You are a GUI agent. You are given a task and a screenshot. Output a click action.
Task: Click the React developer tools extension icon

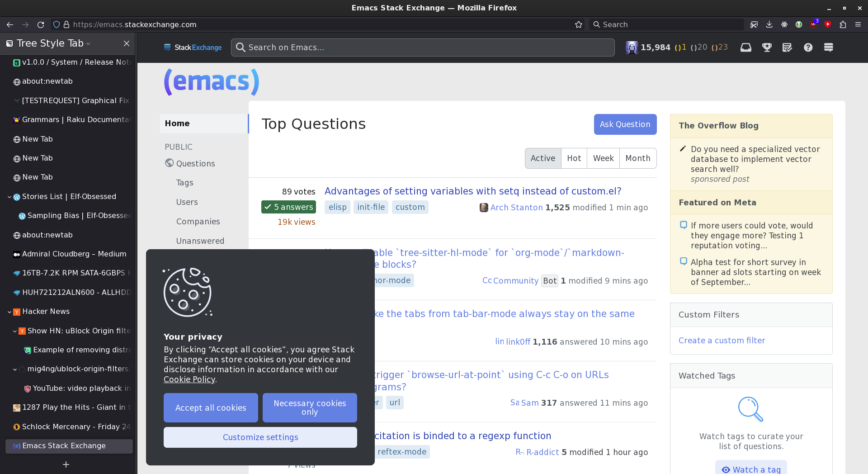[784, 24]
